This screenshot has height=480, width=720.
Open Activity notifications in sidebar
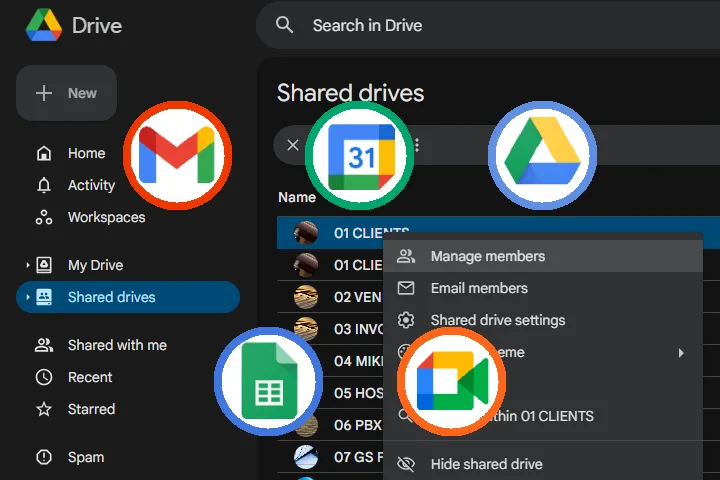click(x=75, y=185)
